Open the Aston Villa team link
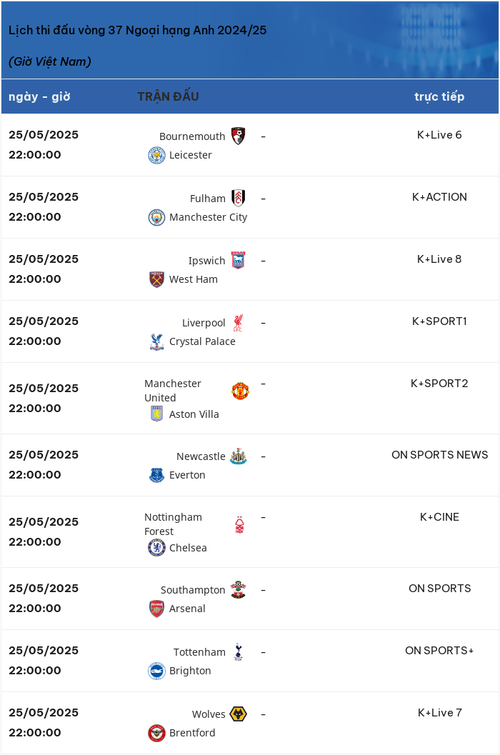This screenshot has width=500, height=755. (194, 414)
